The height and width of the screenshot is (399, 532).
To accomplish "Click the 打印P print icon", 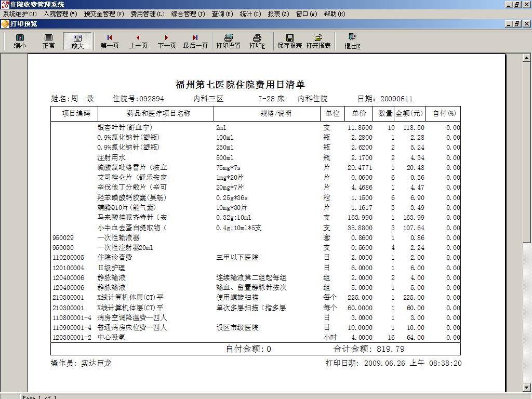I will (257, 42).
